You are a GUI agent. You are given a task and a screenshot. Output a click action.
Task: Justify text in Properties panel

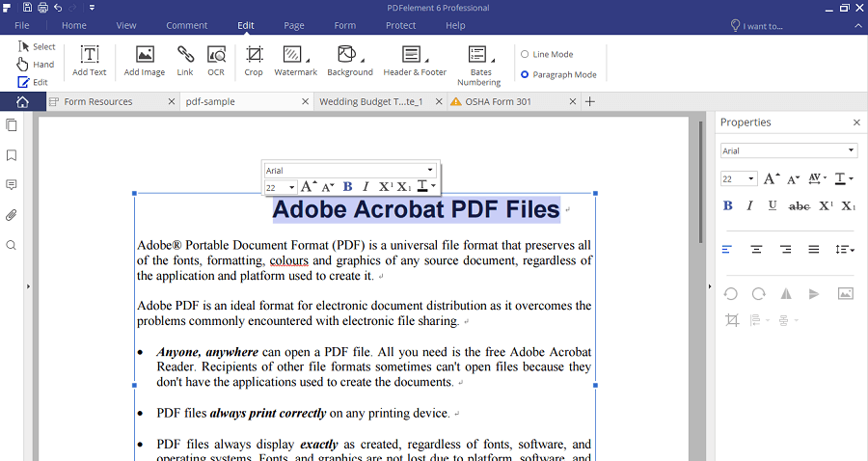tap(814, 250)
